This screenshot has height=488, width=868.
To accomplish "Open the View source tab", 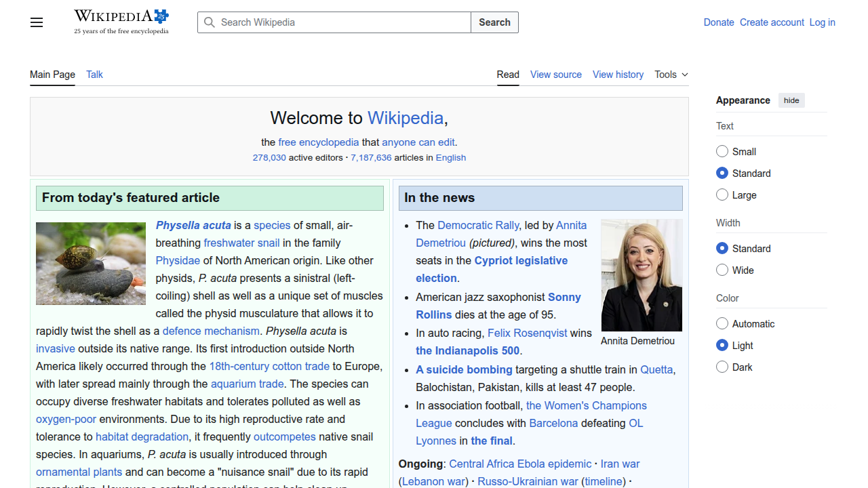I will [x=556, y=75].
